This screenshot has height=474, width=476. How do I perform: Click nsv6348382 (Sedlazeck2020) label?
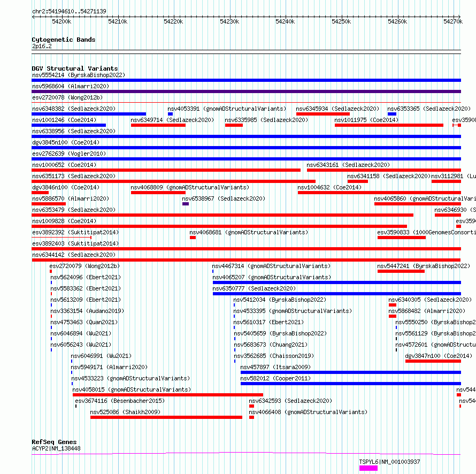pos(74,109)
